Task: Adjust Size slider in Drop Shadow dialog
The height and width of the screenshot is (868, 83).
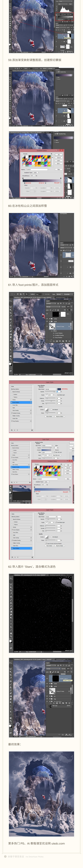Action: click(50, 531)
